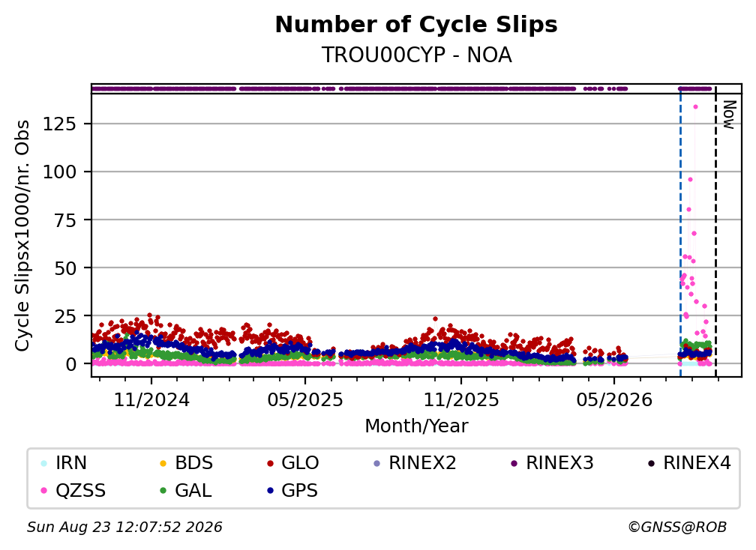Select the GLO legend label

[300, 463]
